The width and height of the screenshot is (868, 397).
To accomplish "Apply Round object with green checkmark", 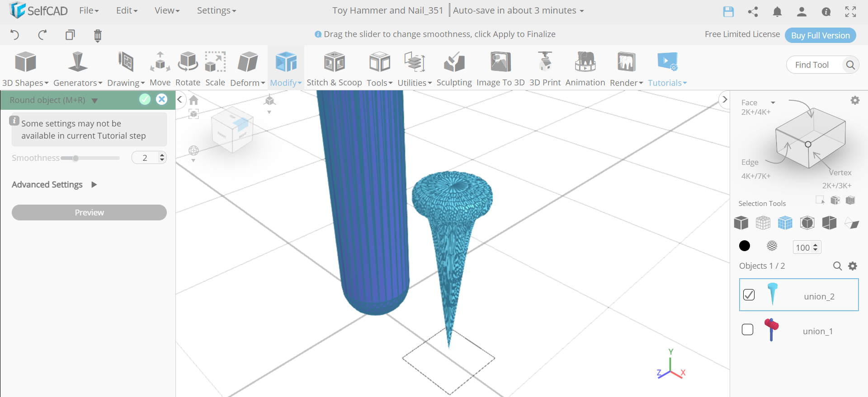I will [145, 99].
